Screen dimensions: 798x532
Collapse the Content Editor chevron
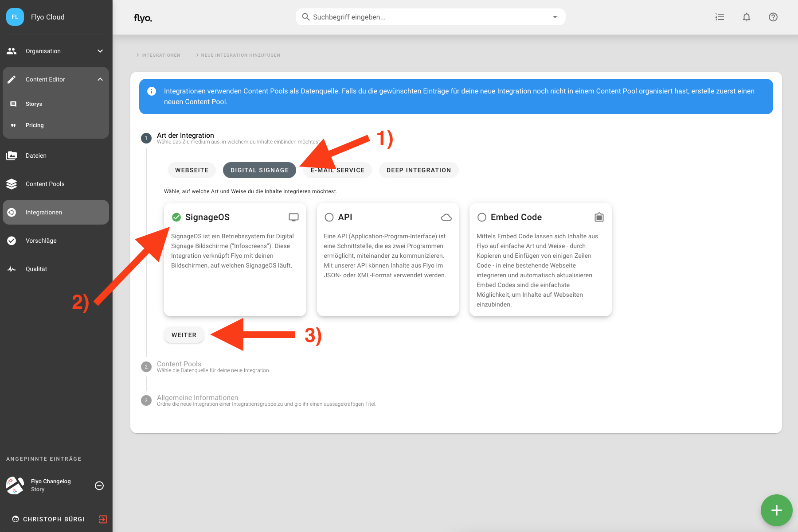pos(100,79)
